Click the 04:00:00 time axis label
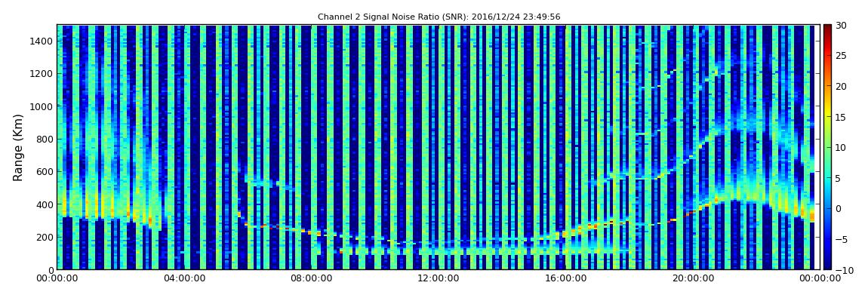The width and height of the screenshot is (868, 307). click(183, 278)
